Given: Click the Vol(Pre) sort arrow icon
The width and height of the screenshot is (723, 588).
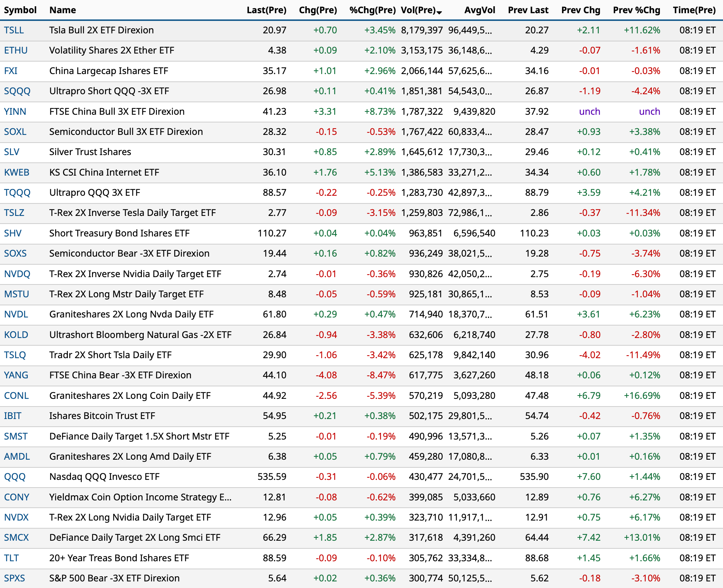Looking at the screenshot, I should click(x=439, y=12).
